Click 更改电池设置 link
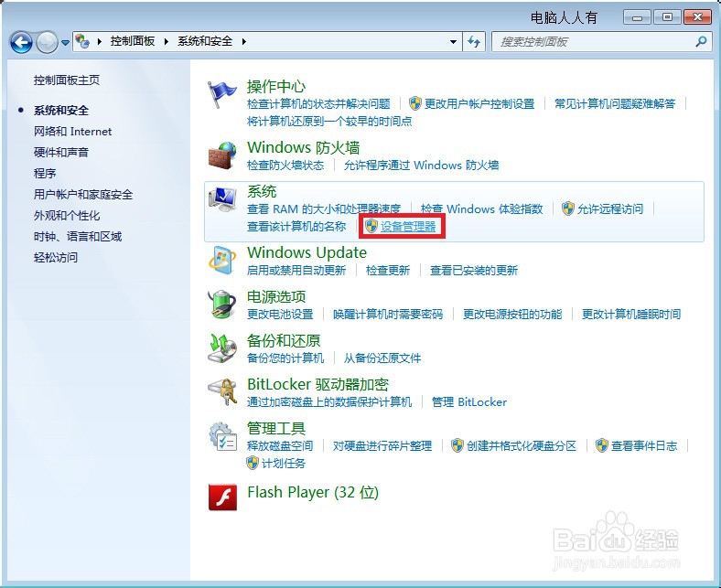The height and width of the screenshot is (588, 721). pos(280,314)
